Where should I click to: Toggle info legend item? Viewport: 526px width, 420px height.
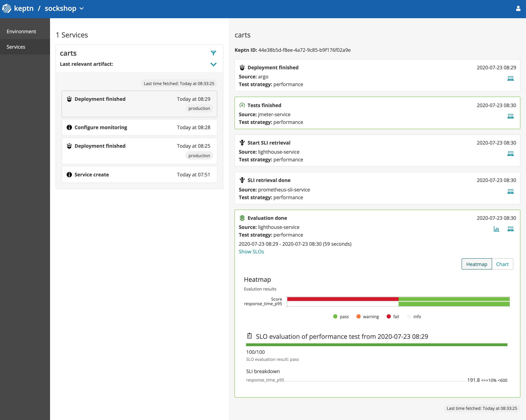point(414,317)
